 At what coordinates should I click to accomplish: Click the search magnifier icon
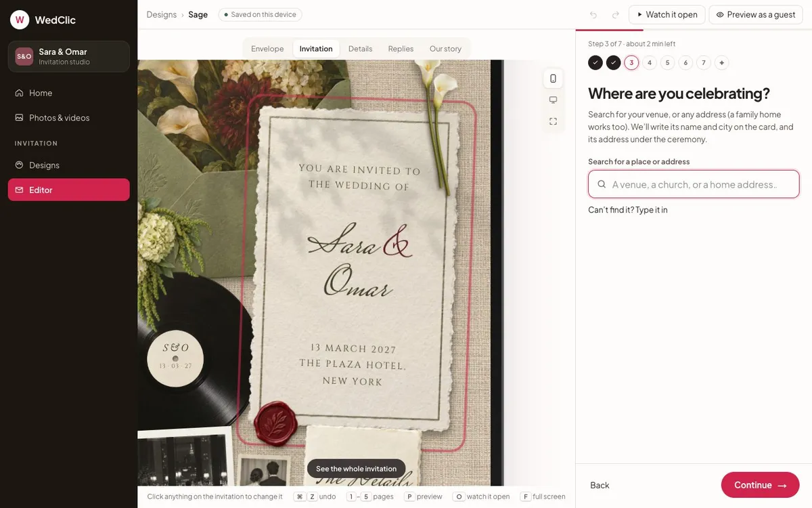(x=602, y=184)
